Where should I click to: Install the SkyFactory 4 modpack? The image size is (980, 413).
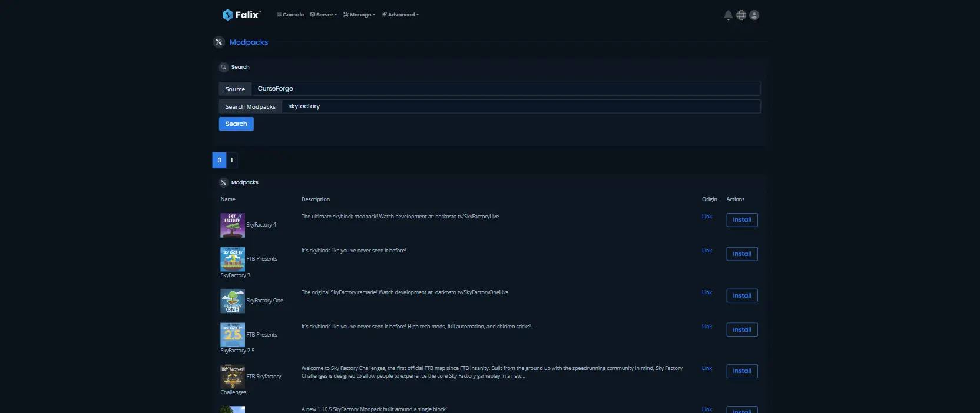741,220
